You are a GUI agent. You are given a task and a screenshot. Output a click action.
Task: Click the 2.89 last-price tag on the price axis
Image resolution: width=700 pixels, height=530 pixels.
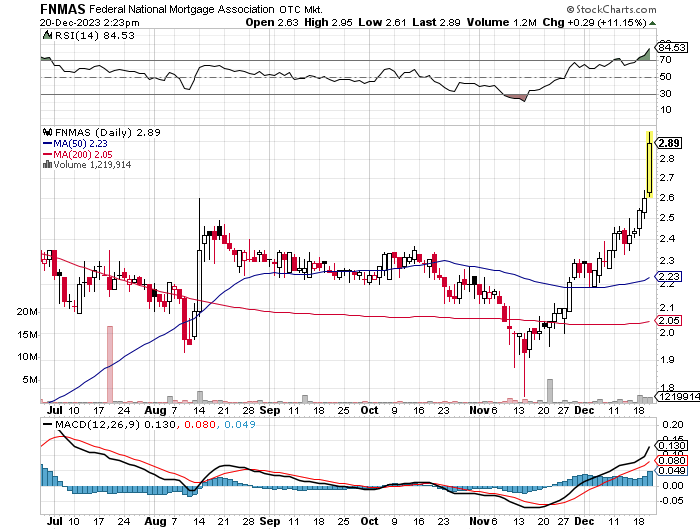coord(668,143)
